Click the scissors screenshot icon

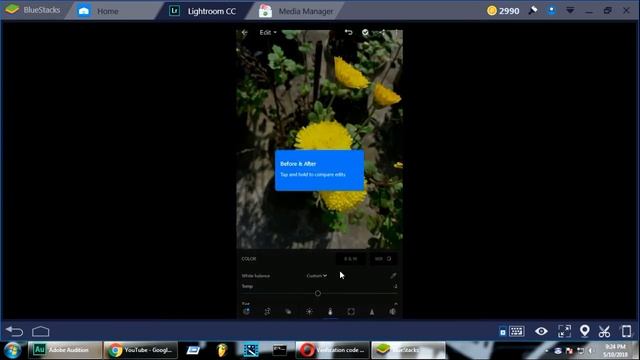click(x=604, y=331)
